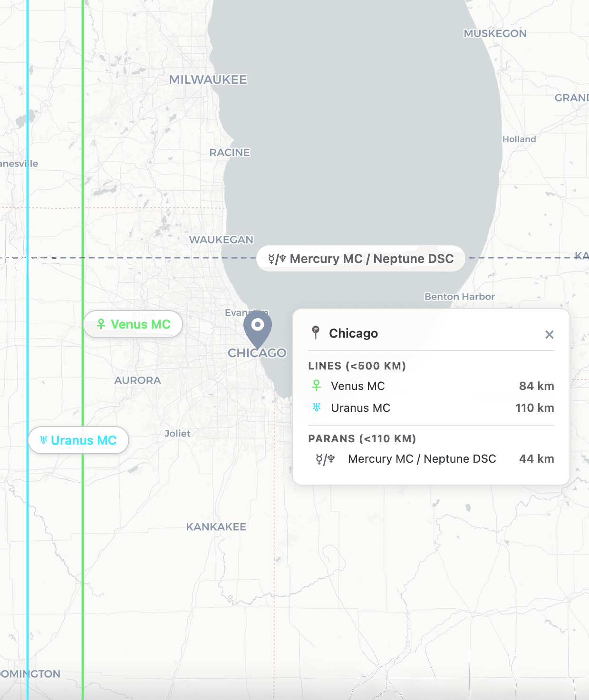Click the PARANS (<110 KM) heading
This screenshot has height=700, width=589.
click(362, 438)
